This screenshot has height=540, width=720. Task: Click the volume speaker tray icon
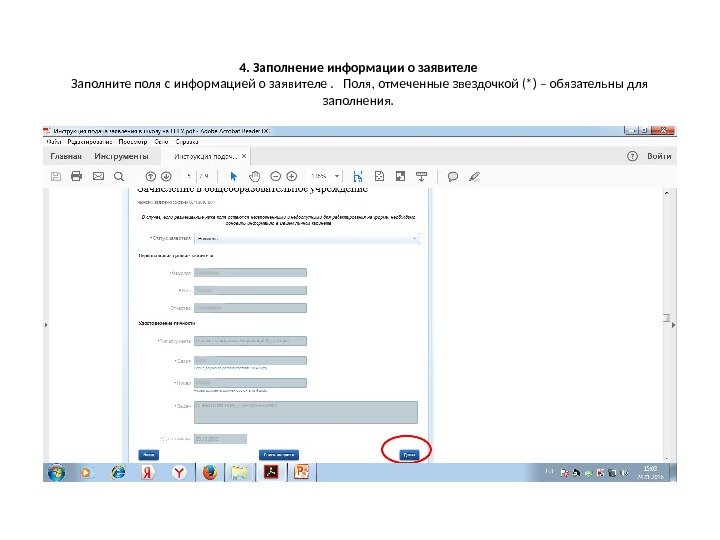624,473
